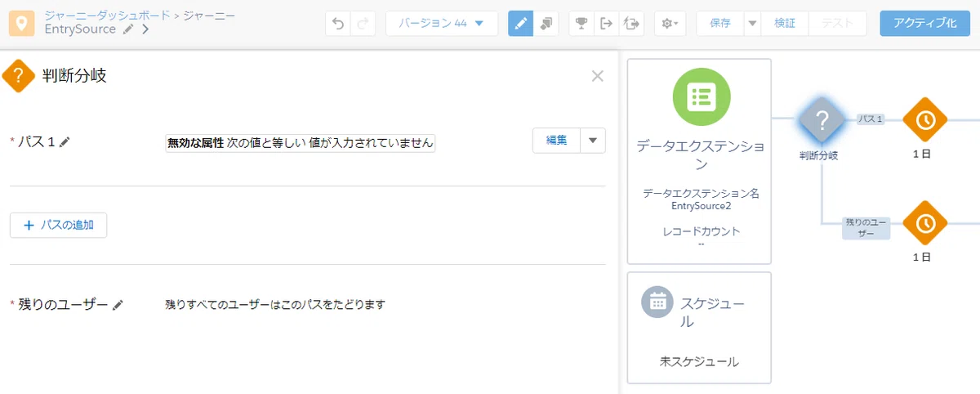Click the パス 1 criteria summary text
980x394 pixels.
[x=300, y=143]
